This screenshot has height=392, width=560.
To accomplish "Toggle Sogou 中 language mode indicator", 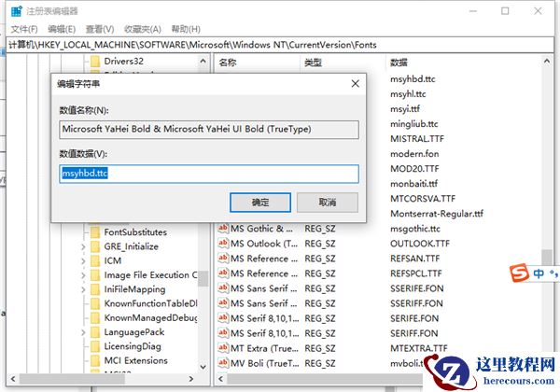I will 539,273.
